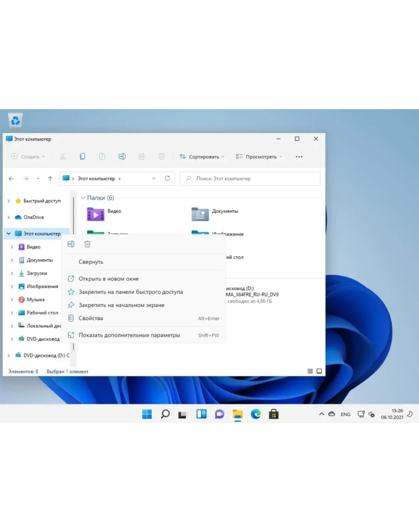Viewport: 419px width, 532px height.
Task: Select Показать дополнительные параметры
Action: tap(129, 335)
